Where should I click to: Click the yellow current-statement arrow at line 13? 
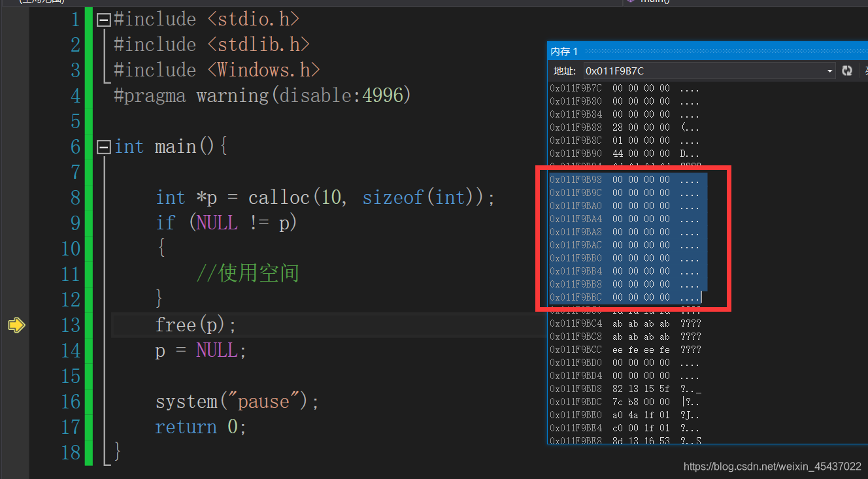(16, 325)
